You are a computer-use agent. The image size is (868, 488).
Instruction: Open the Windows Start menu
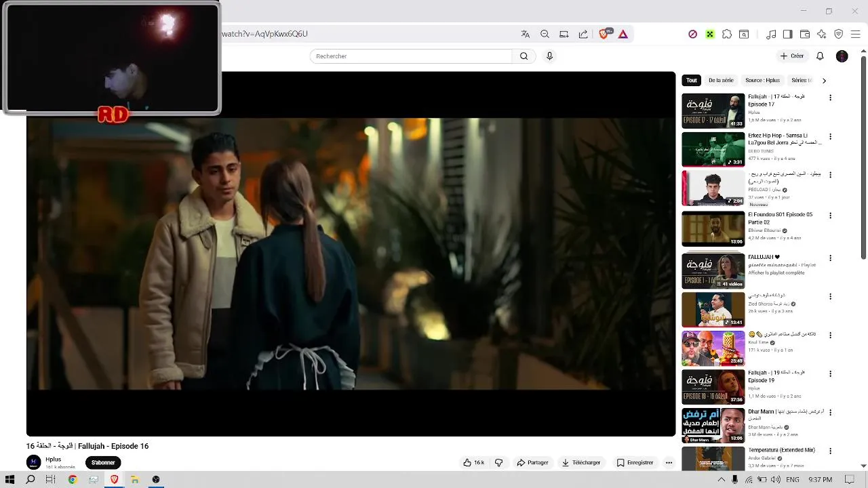9,480
